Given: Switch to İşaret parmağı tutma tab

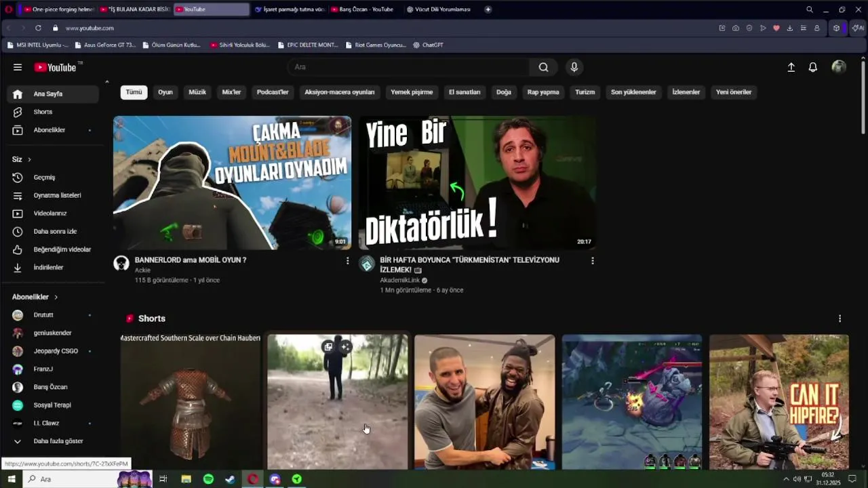Looking at the screenshot, I should [290, 9].
